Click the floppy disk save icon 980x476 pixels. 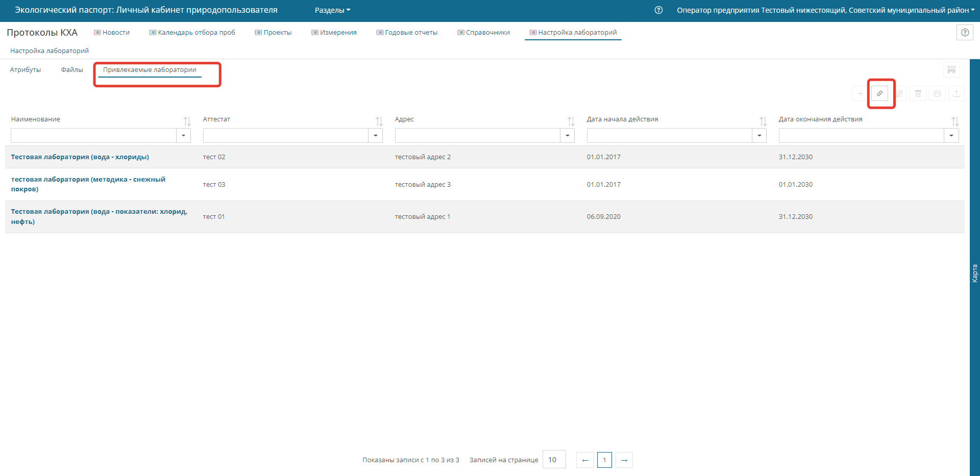(x=951, y=70)
